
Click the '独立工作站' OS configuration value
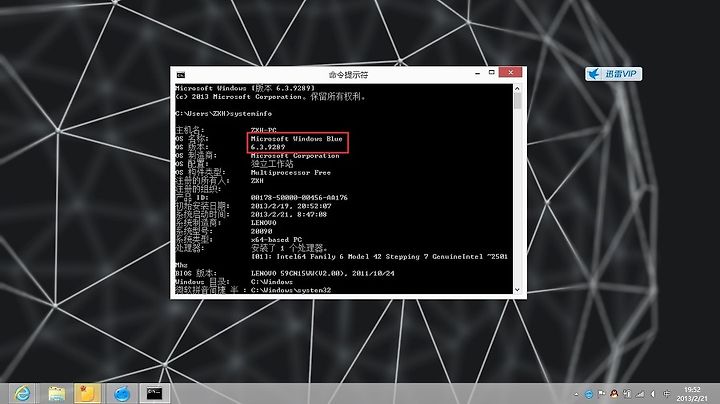272,164
